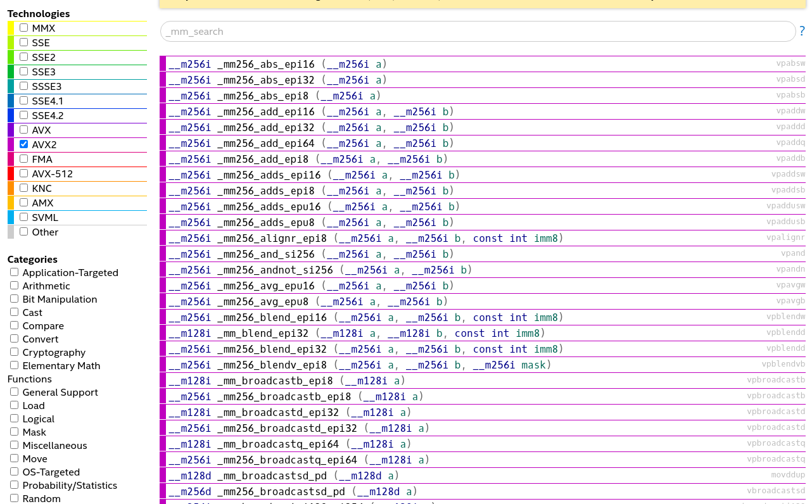This screenshot has height=504, width=812.
Task: Enable the Miscellaneous category filter
Action: click(x=14, y=444)
